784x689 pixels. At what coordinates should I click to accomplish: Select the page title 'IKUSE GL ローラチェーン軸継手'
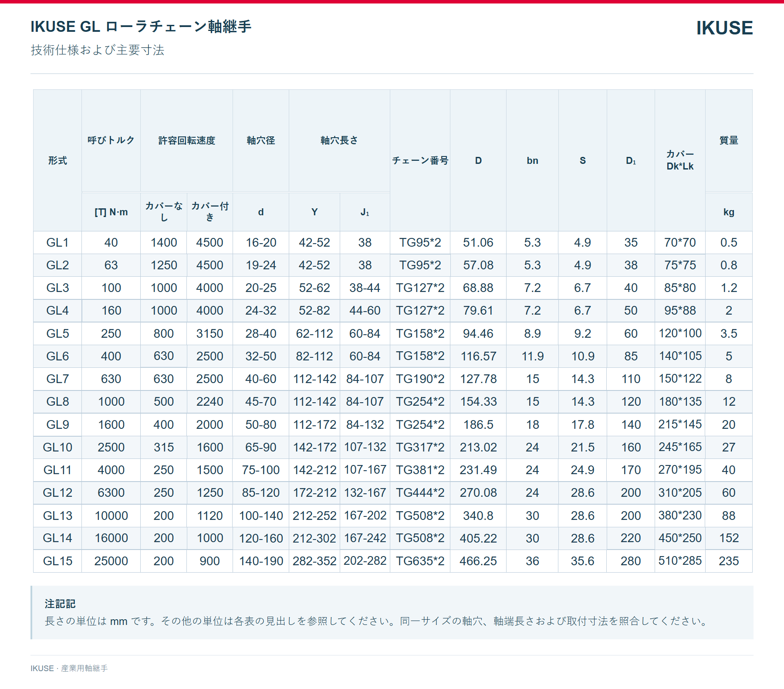click(x=141, y=27)
